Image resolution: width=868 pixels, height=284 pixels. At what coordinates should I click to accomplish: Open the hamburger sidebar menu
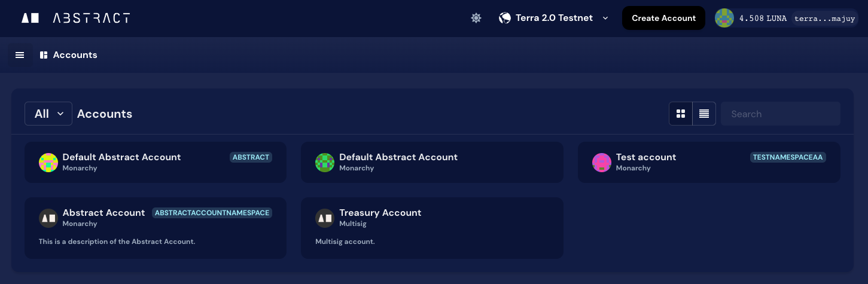click(x=20, y=55)
